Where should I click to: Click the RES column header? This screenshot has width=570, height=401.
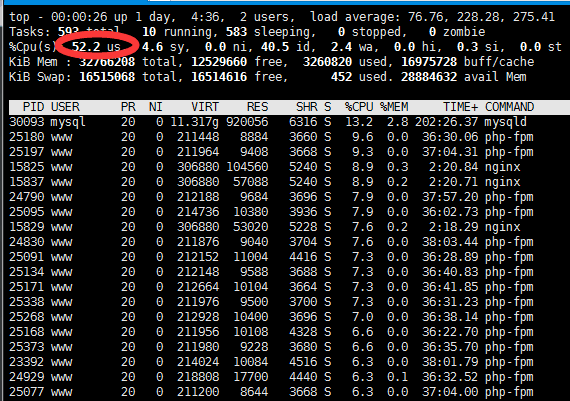point(257,107)
